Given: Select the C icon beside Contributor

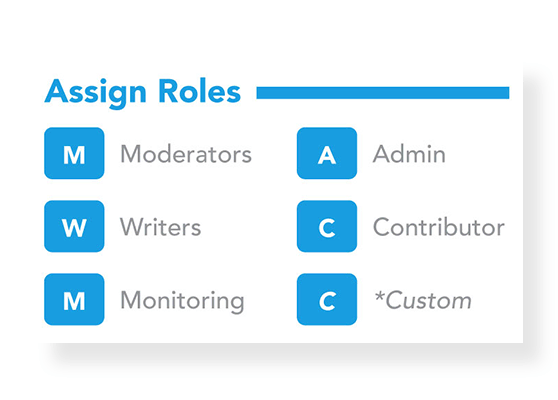Looking at the screenshot, I should coord(327,226).
